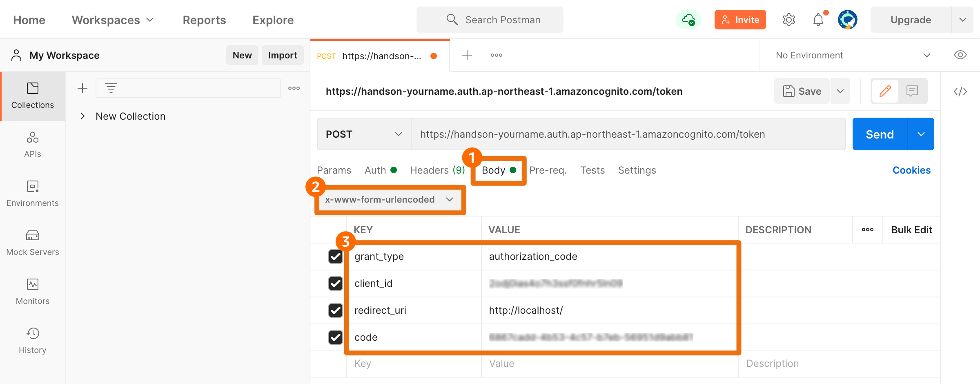Open the Cookies link

(x=911, y=170)
